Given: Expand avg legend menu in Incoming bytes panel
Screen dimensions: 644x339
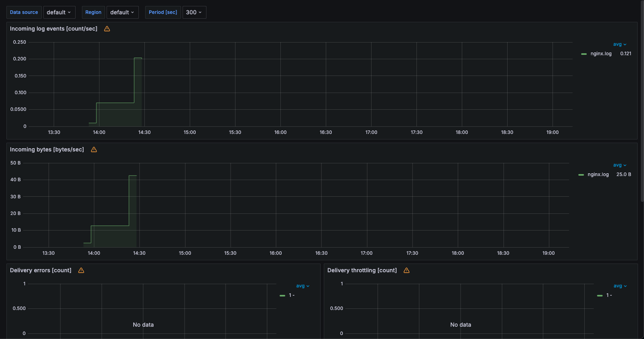Looking at the screenshot, I should pos(620,165).
